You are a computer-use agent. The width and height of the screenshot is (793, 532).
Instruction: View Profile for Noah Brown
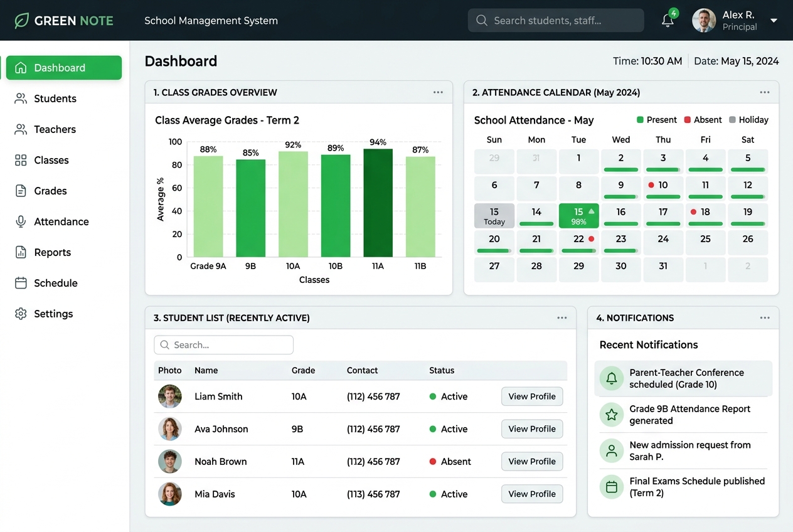pos(532,462)
